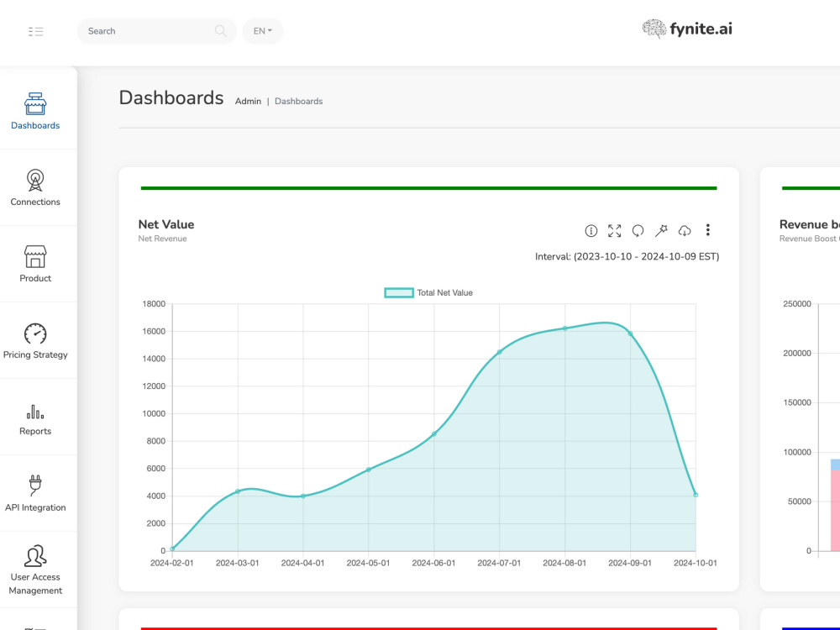This screenshot has height=630, width=840.
Task: Open User Access Management in sidebar
Action: click(x=35, y=570)
